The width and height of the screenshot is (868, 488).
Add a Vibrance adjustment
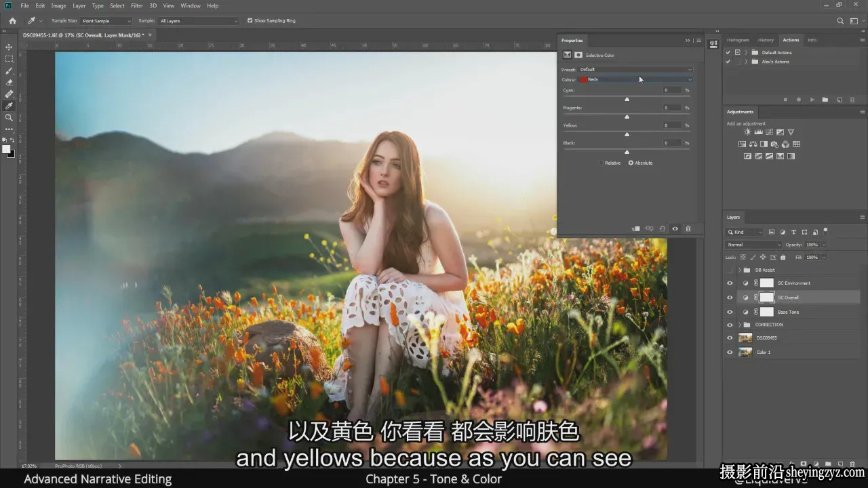[x=791, y=132]
